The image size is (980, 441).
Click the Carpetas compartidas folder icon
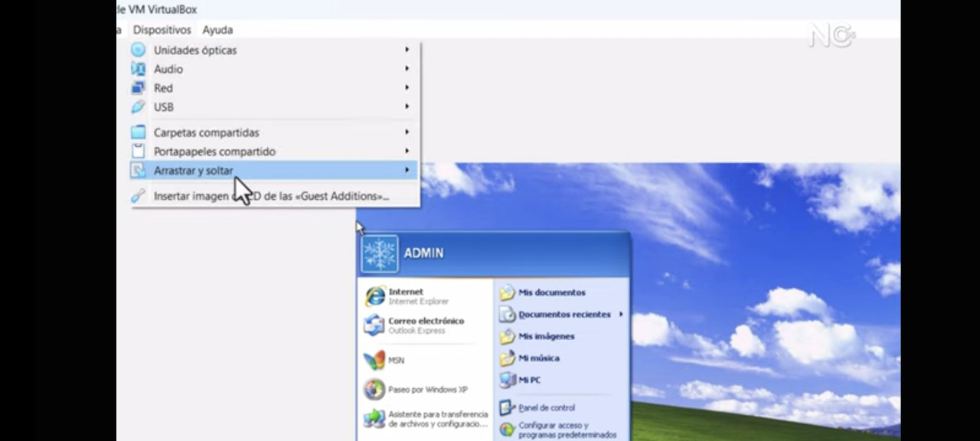click(138, 132)
